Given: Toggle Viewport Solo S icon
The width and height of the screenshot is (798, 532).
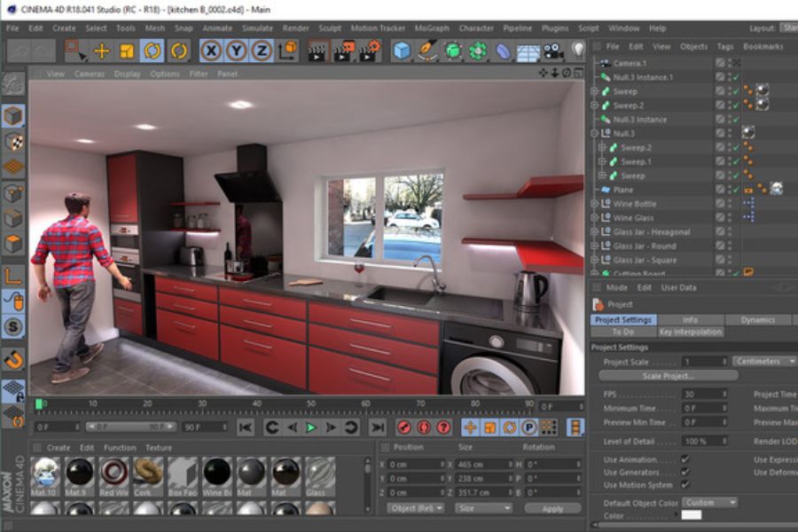Looking at the screenshot, I should click(x=13, y=326).
